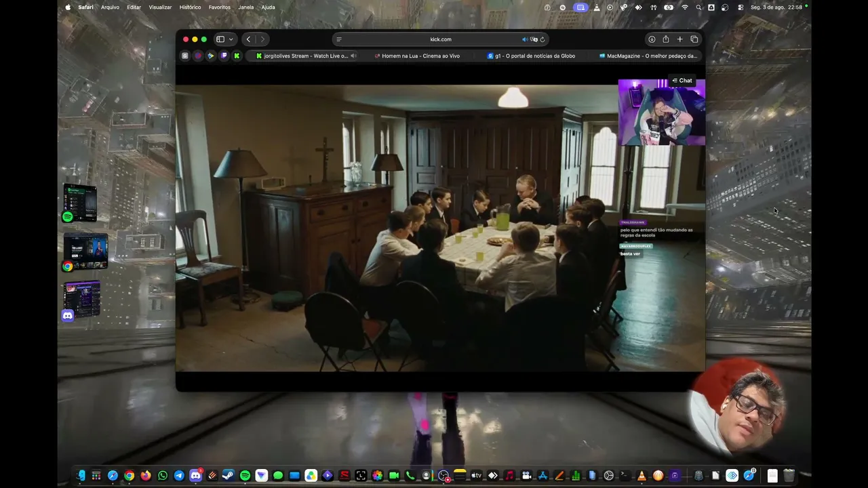
Task: Open a new Safari tab with plus button
Action: [x=680, y=39]
